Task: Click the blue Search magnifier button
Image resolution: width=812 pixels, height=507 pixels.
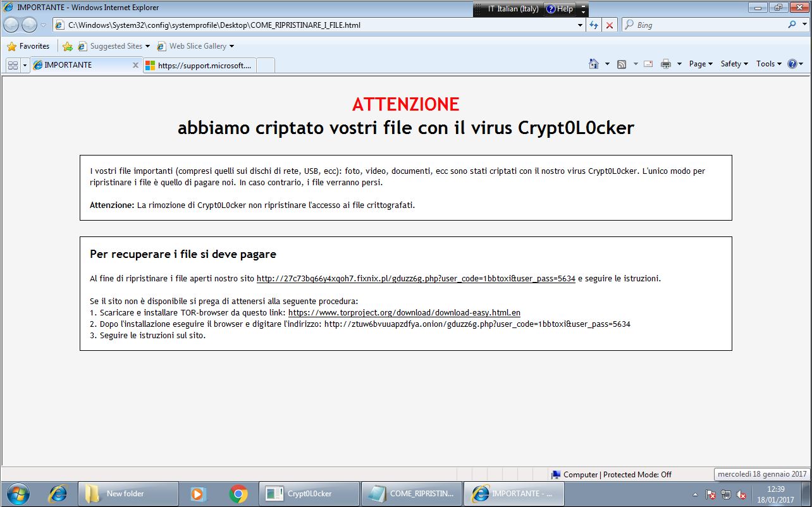Action: pos(792,25)
